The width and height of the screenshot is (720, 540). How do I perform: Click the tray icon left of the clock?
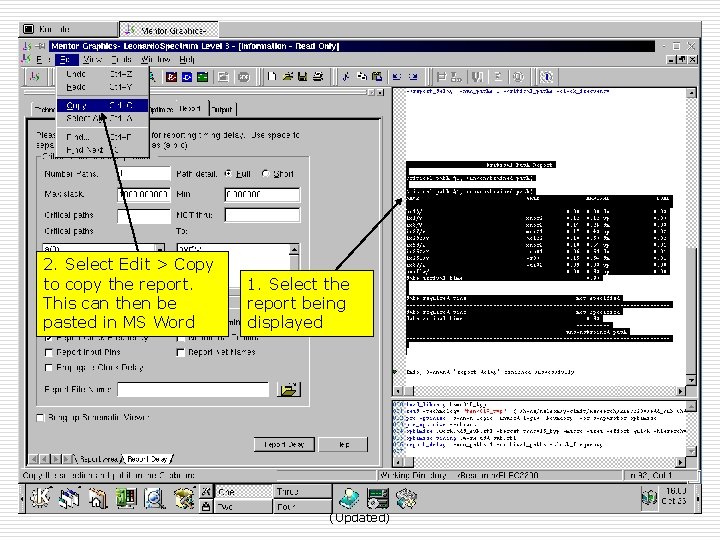pos(649,498)
